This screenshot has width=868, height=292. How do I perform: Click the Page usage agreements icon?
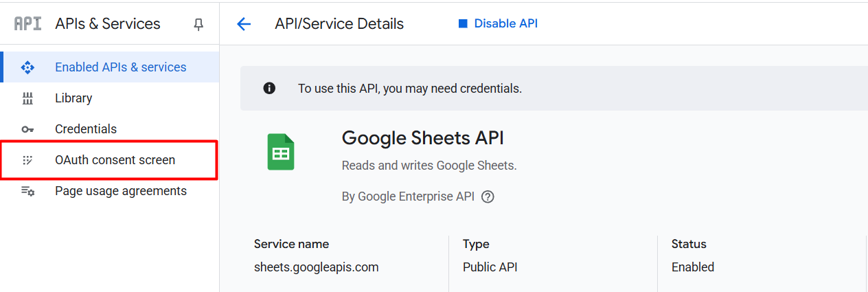[x=27, y=191]
